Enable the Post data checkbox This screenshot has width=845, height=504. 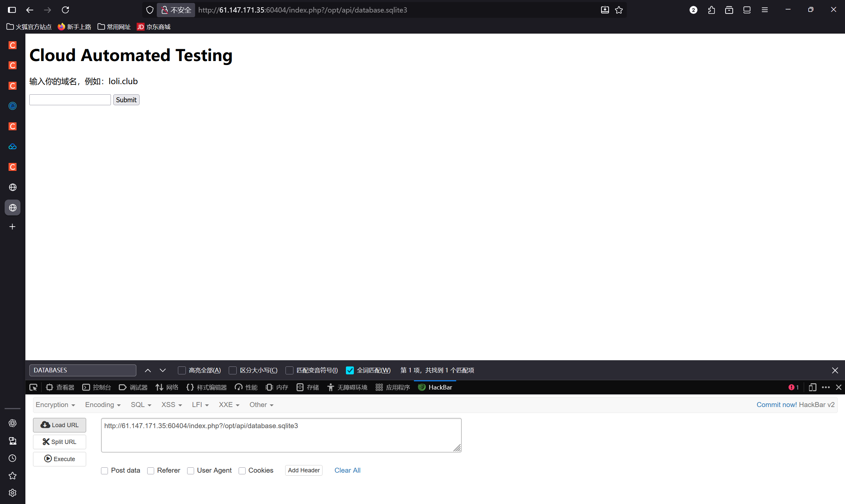tap(105, 471)
